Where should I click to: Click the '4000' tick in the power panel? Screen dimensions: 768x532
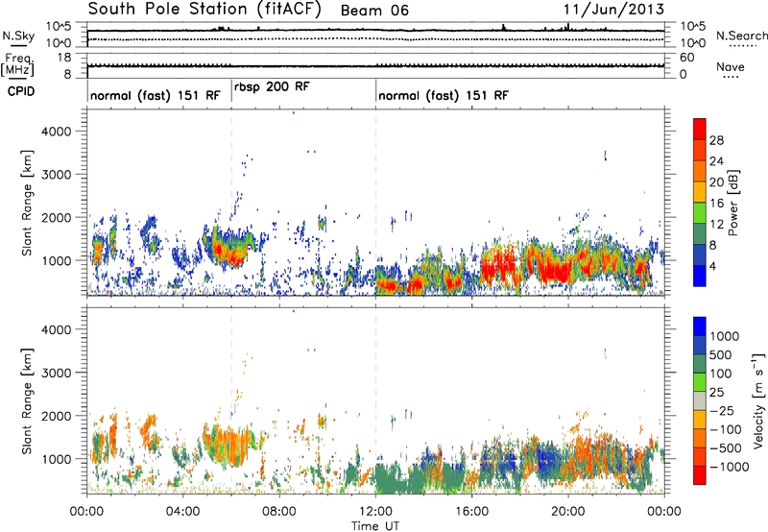pos(57,132)
